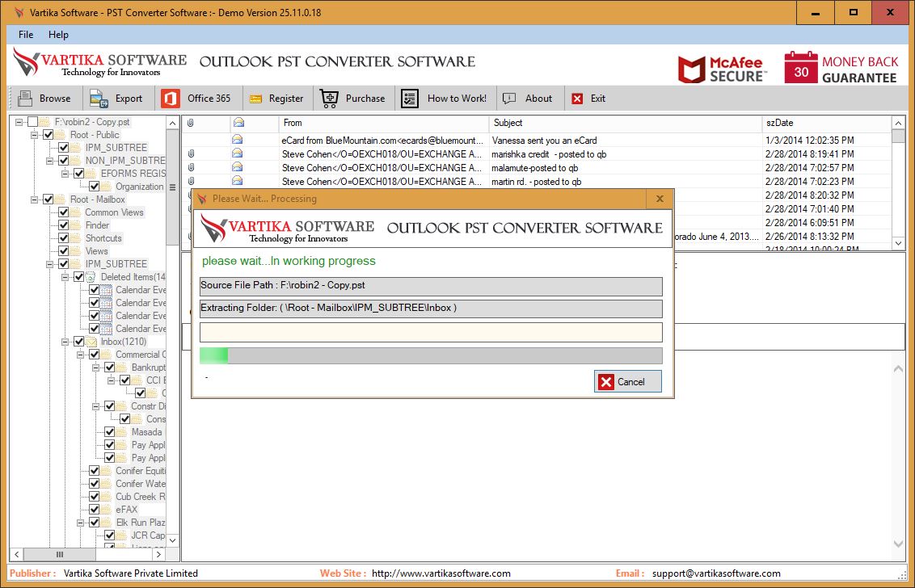Click the Deleted Items recycle icon
Screen dimensions: 915x588
(91, 277)
